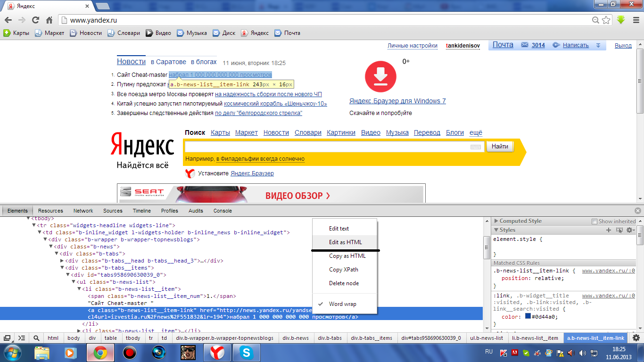Open the Яндекс.Браузер для Windows 7 link
The image size is (644, 362).
(397, 101)
